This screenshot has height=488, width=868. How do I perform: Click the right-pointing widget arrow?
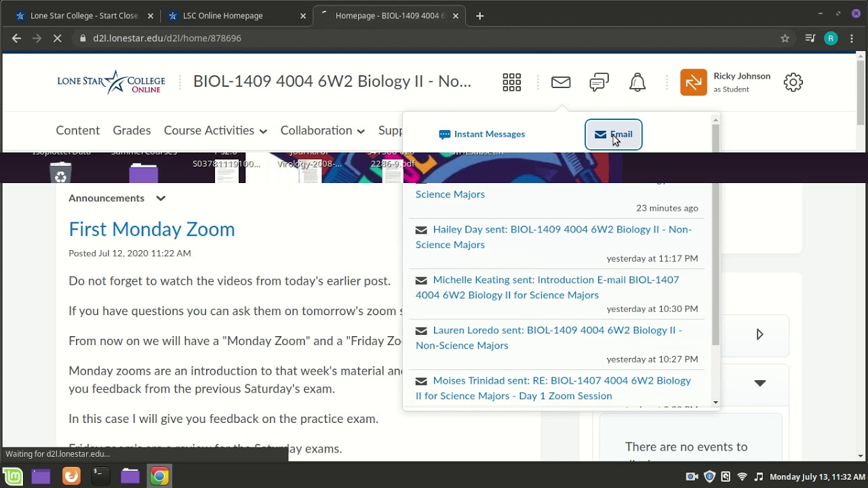tap(759, 334)
